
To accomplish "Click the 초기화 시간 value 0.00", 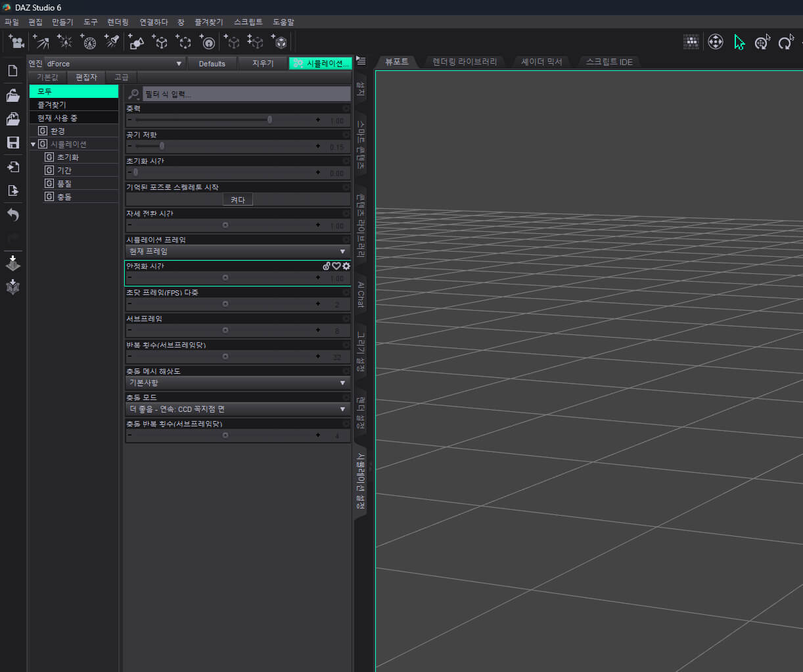I will (x=336, y=173).
